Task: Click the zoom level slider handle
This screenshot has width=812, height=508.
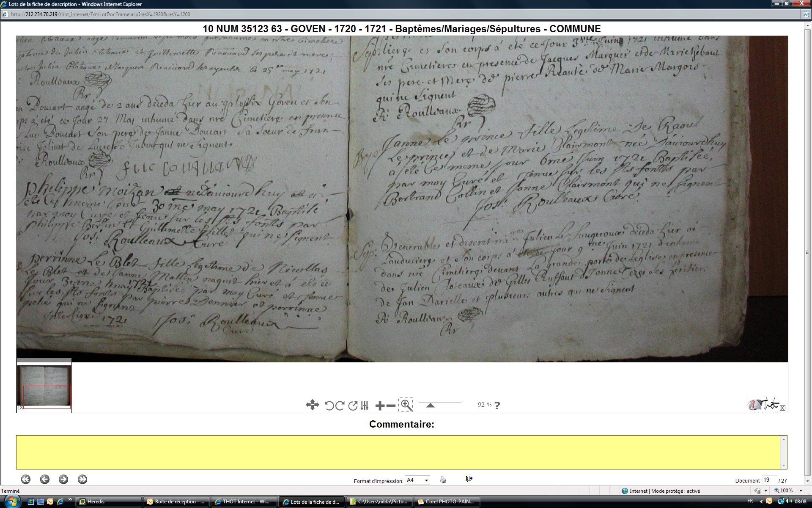Action: (430, 405)
